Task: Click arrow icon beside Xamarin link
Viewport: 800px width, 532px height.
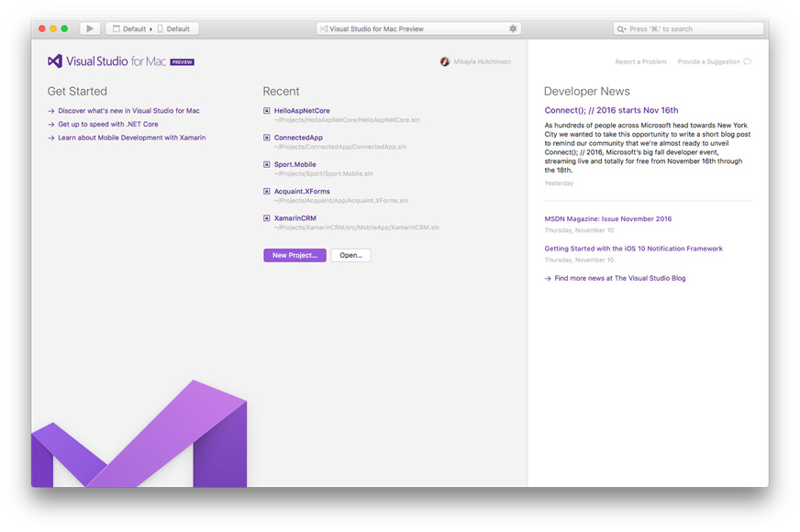Action: (x=51, y=138)
